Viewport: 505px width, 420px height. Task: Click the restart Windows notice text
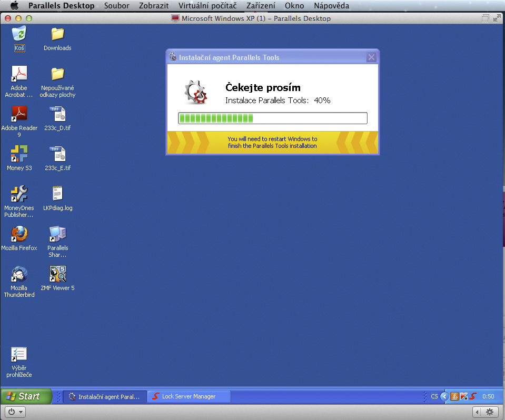(x=272, y=142)
